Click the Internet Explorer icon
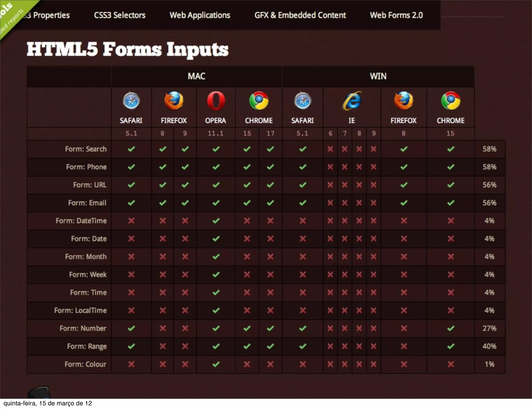This screenshot has width=532, height=409. pyautogui.click(x=352, y=101)
